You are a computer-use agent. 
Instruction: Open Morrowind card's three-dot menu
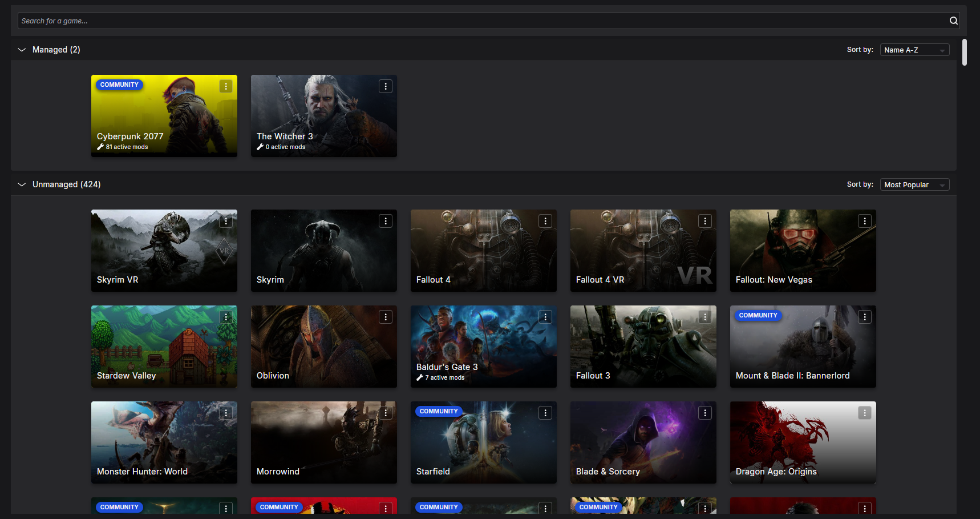(386, 413)
